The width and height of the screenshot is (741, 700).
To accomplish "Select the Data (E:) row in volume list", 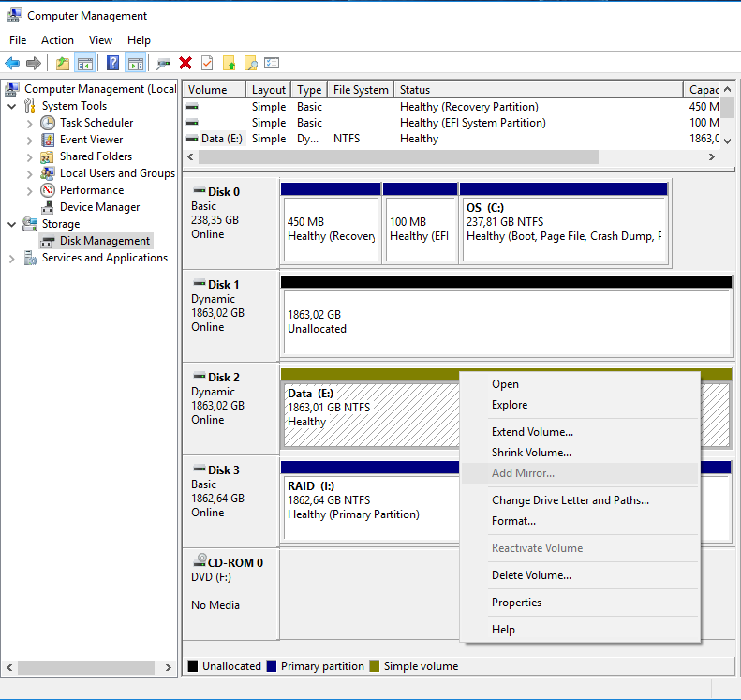I will [x=452, y=139].
